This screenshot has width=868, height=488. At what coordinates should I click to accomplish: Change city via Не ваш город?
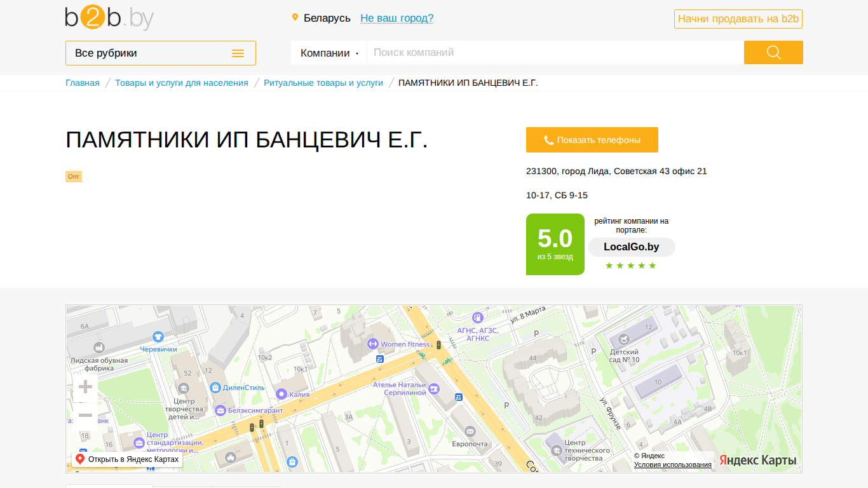(x=397, y=18)
